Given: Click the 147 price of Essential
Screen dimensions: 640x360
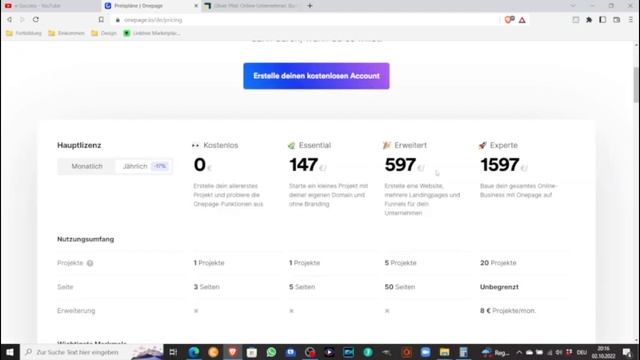Looking at the screenshot, I should (303, 165).
